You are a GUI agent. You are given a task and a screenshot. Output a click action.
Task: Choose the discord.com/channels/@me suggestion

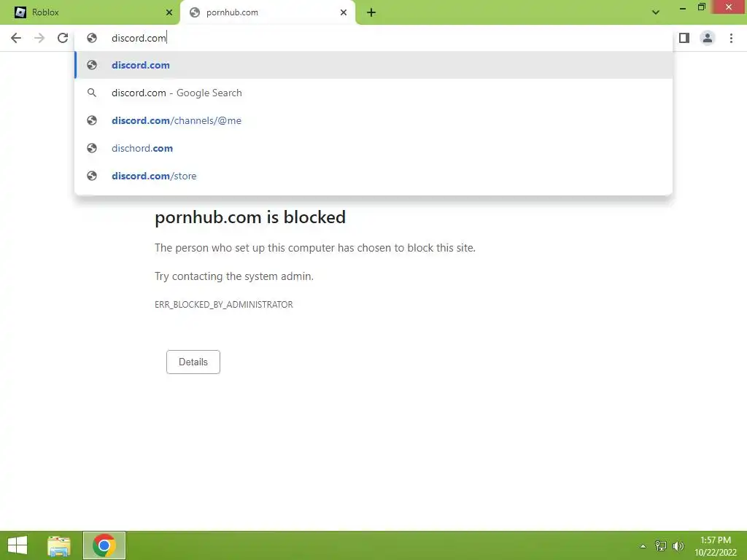click(x=373, y=120)
